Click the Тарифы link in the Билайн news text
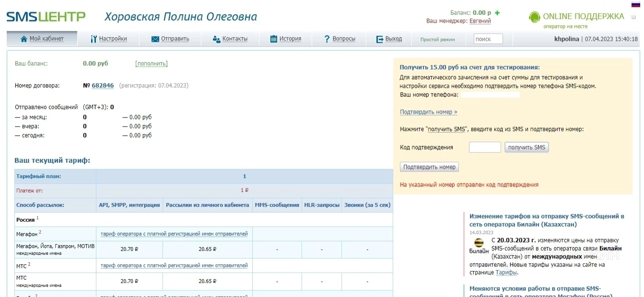Viewport: 644px width, 297px height. [x=506, y=273]
